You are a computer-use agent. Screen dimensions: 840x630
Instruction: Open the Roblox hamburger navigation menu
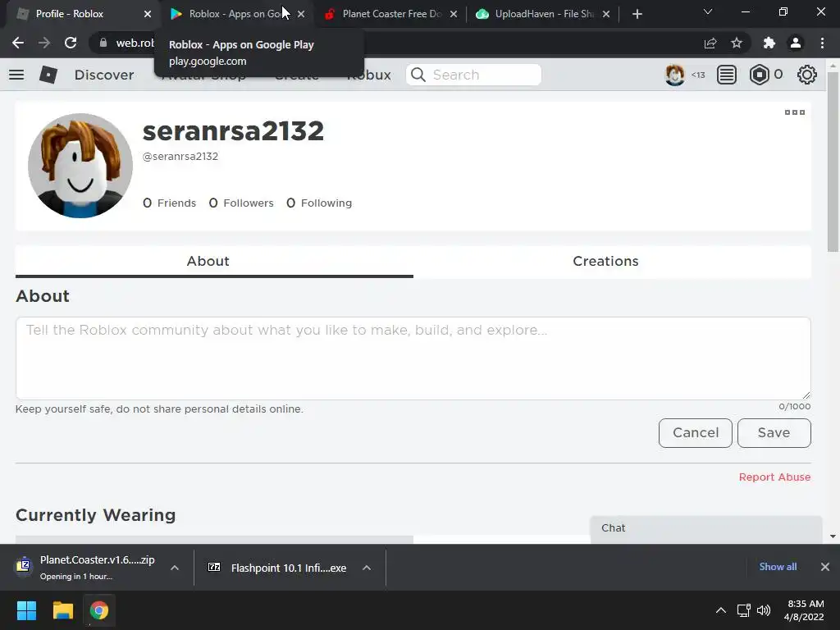click(x=16, y=75)
